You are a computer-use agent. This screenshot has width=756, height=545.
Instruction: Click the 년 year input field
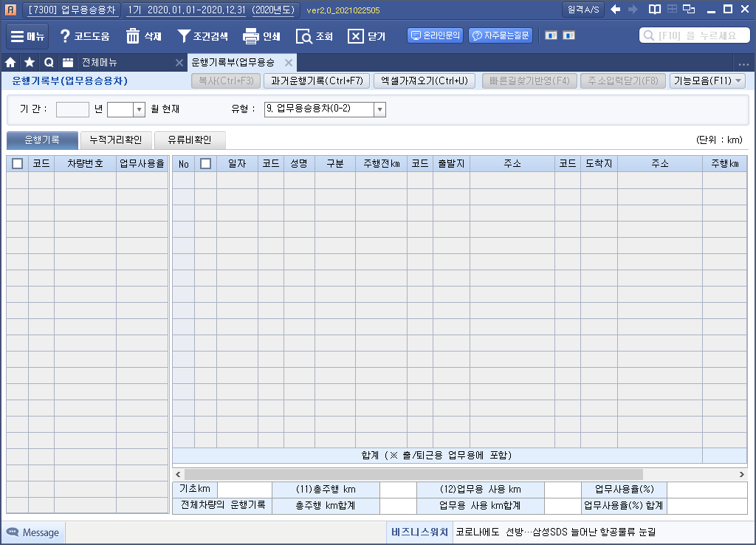pyautogui.click(x=72, y=109)
